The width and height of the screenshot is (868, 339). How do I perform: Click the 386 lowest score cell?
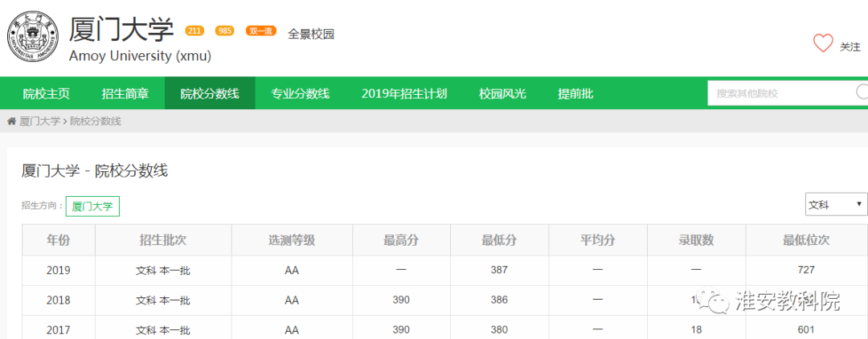[x=499, y=300]
